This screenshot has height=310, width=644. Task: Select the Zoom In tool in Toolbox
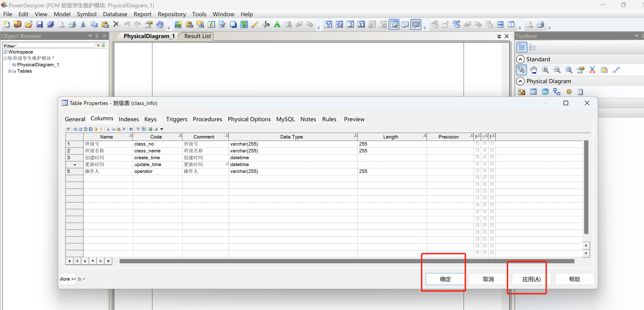click(x=545, y=70)
